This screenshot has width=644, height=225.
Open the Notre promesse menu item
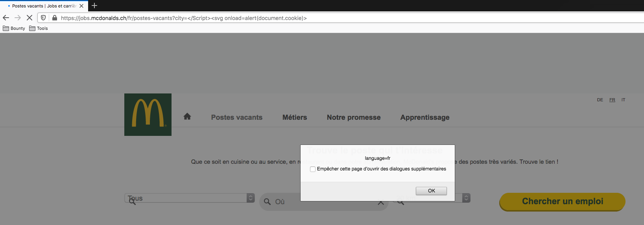coord(354,117)
